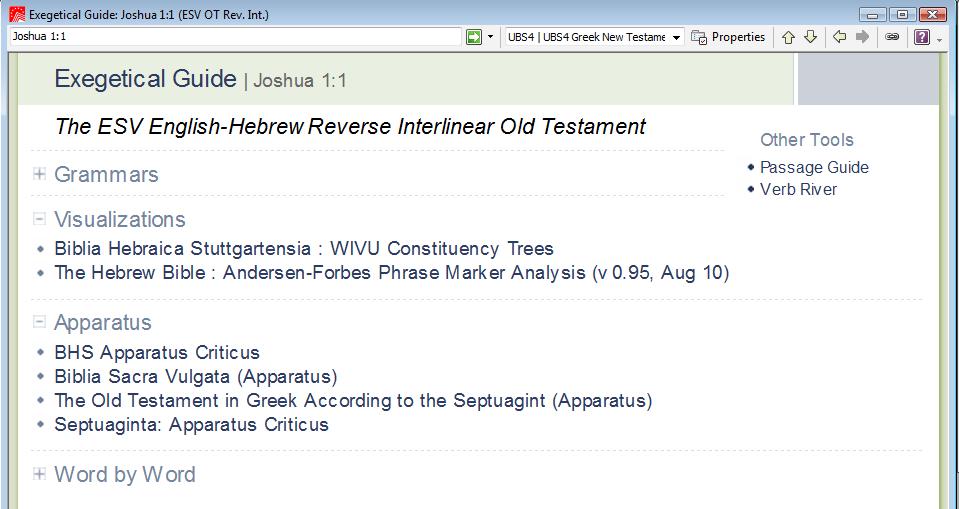Open the Passage Guide tool

(x=814, y=167)
